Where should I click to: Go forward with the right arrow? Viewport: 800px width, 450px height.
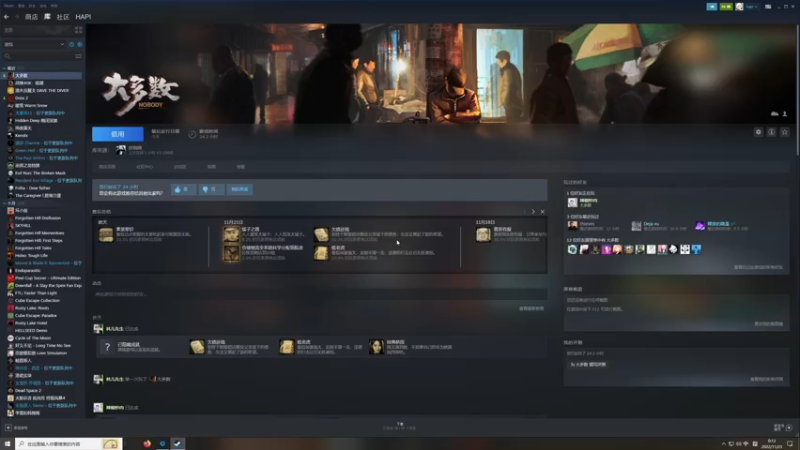16,17
